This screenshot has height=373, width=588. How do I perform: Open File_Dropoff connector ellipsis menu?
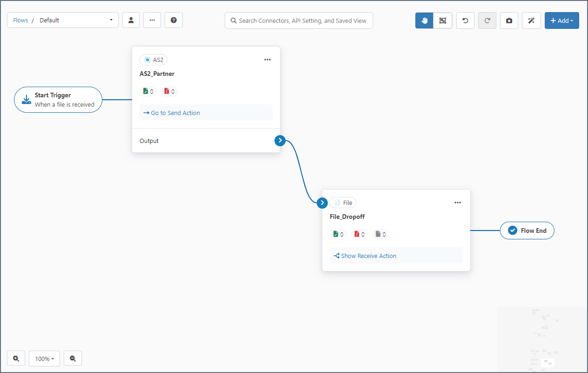pos(458,203)
